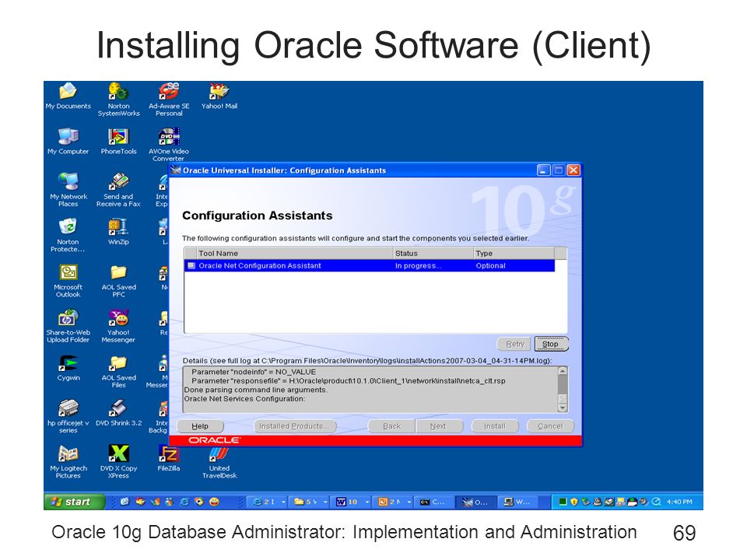The height and width of the screenshot is (560, 747).
Task: Open hp officejet v series icon
Action: pos(68,416)
